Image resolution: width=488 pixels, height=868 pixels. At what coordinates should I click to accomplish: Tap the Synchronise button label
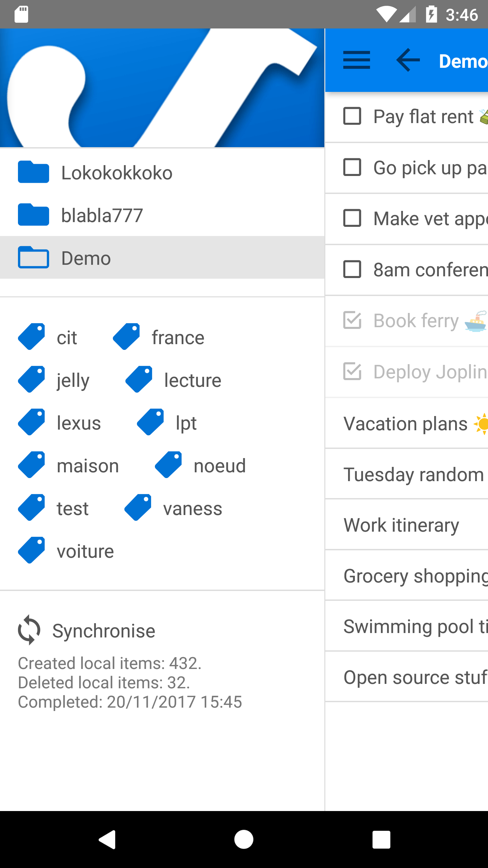104,631
